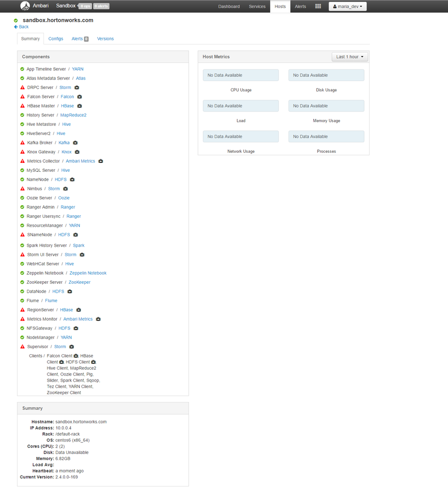This screenshot has width=448, height=499.
Task: Click the maintenance icon beside Nimbus Storm
Action: [x=65, y=189]
